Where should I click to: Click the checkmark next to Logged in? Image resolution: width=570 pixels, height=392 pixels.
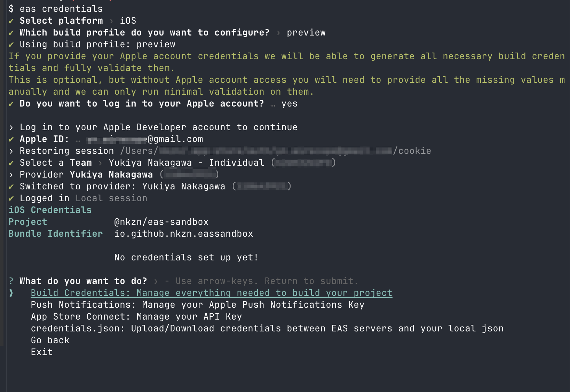pos(11,198)
